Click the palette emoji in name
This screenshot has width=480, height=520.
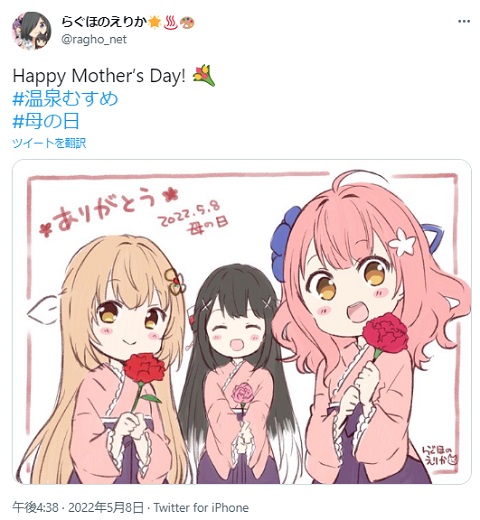(x=187, y=22)
